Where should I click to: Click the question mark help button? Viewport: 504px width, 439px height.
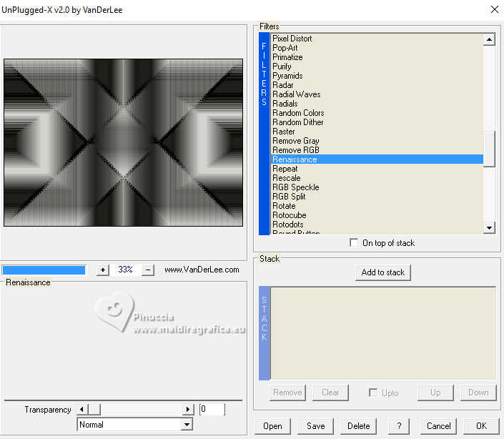399,425
